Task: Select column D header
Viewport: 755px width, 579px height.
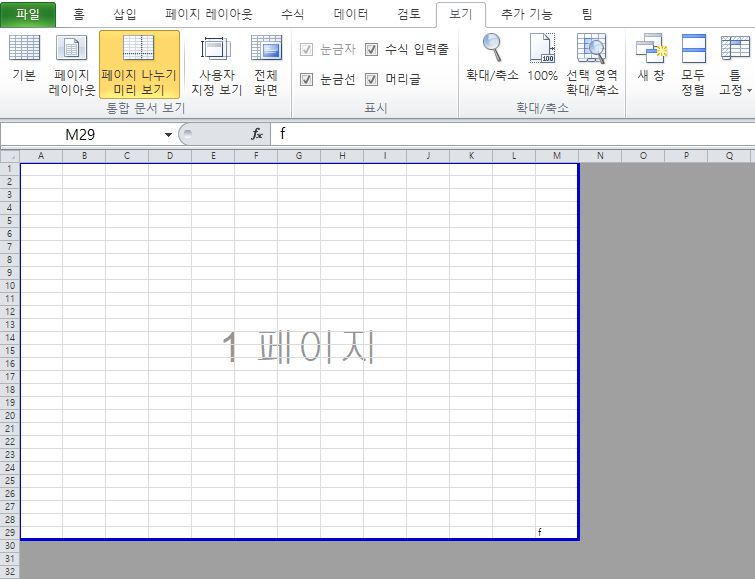Action: point(170,156)
